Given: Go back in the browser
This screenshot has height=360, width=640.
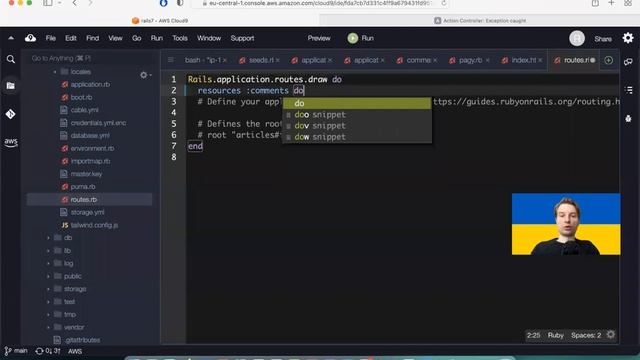Looking at the screenshot, I should 74,3.
